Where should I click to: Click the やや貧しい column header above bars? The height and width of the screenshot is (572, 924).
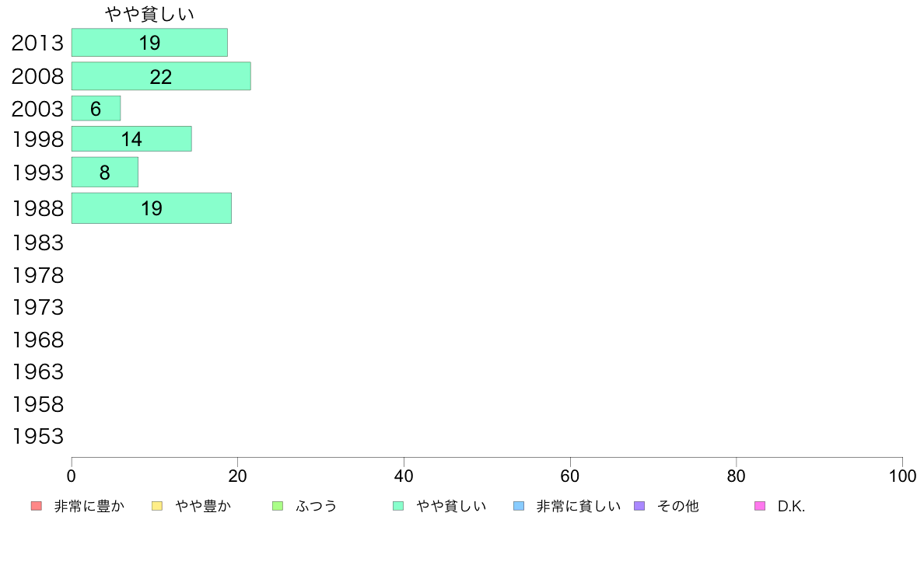149,14
